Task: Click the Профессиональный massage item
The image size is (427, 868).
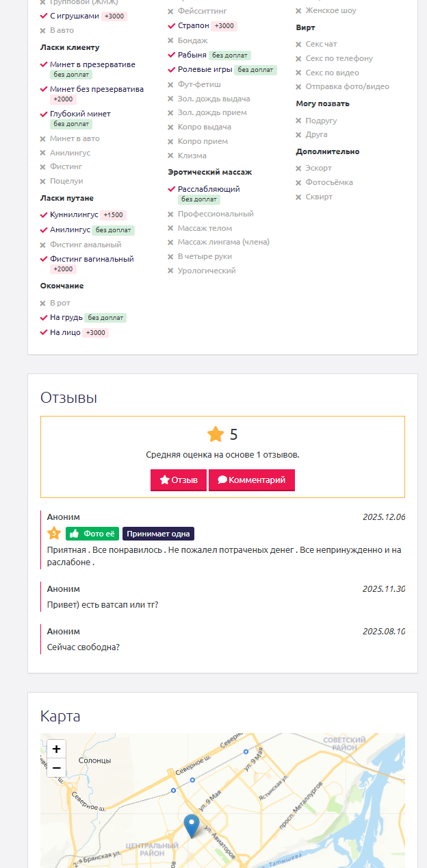Action: click(x=216, y=214)
